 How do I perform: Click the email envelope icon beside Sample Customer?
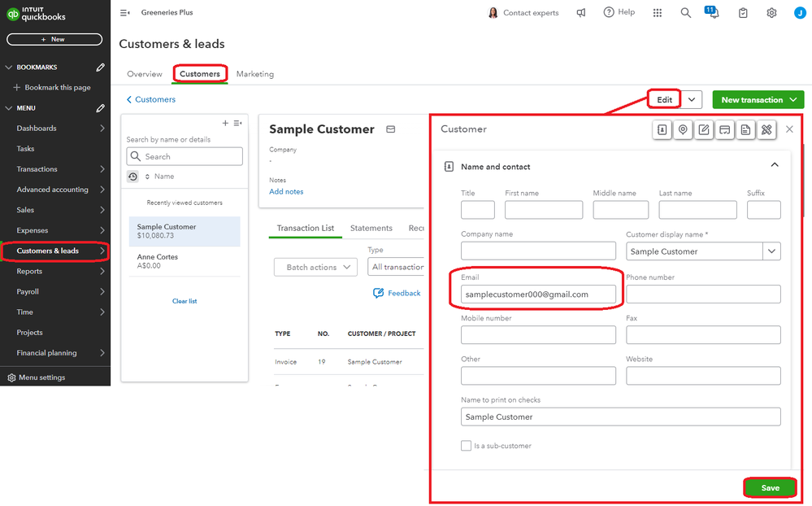click(x=390, y=129)
